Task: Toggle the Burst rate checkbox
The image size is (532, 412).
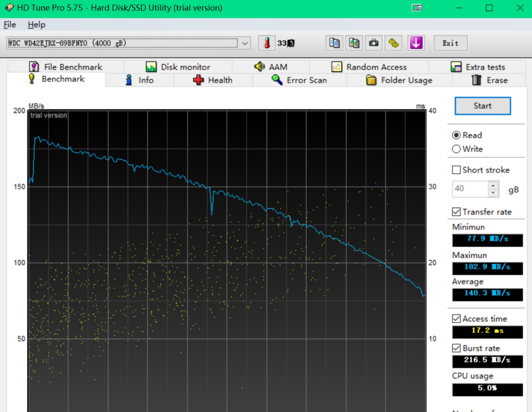Action: tap(456, 348)
